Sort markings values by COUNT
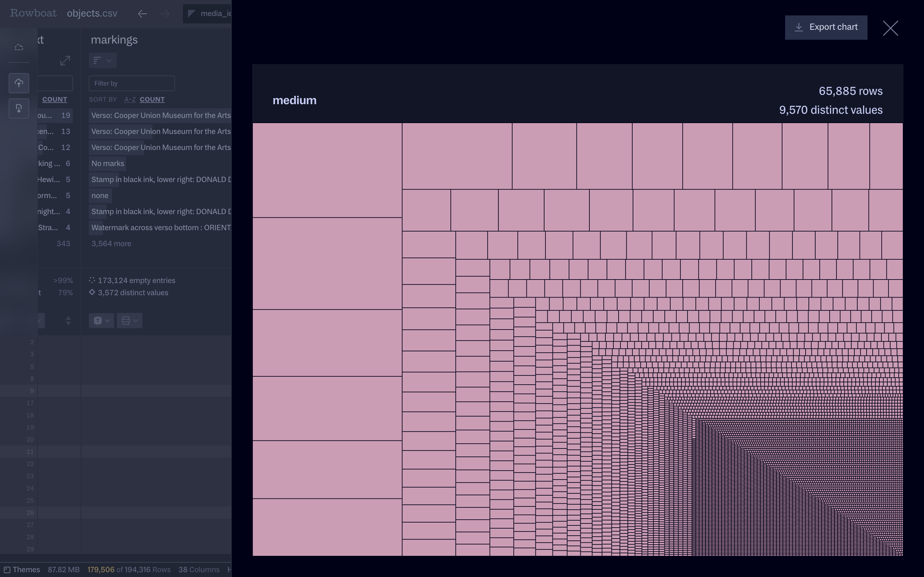924x577 pixels. pyautogui.click(x=152, y=100)
